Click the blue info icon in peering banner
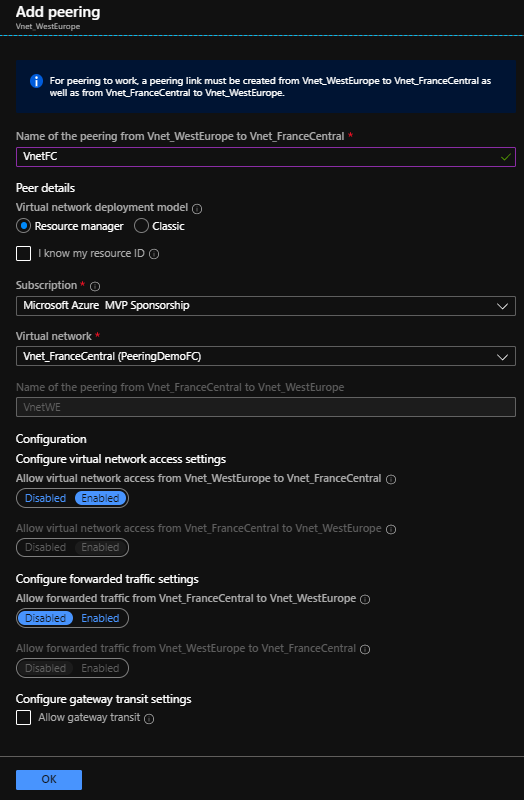 click(x=36, y=81)
